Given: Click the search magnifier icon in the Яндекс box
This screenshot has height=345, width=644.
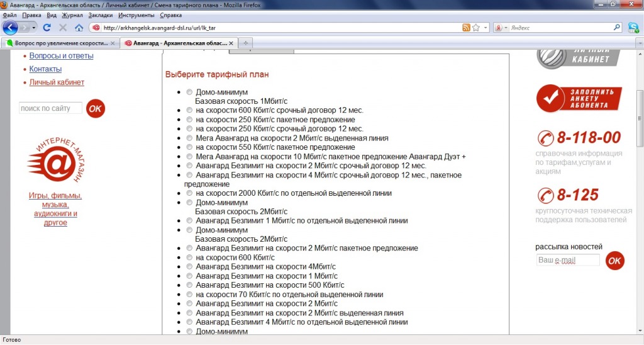Looking at the screenshot, I should coord(617,27).
